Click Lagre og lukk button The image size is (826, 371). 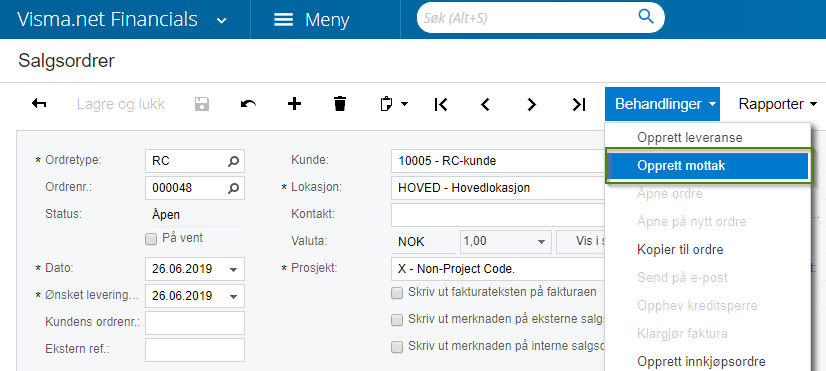point(121,104)
